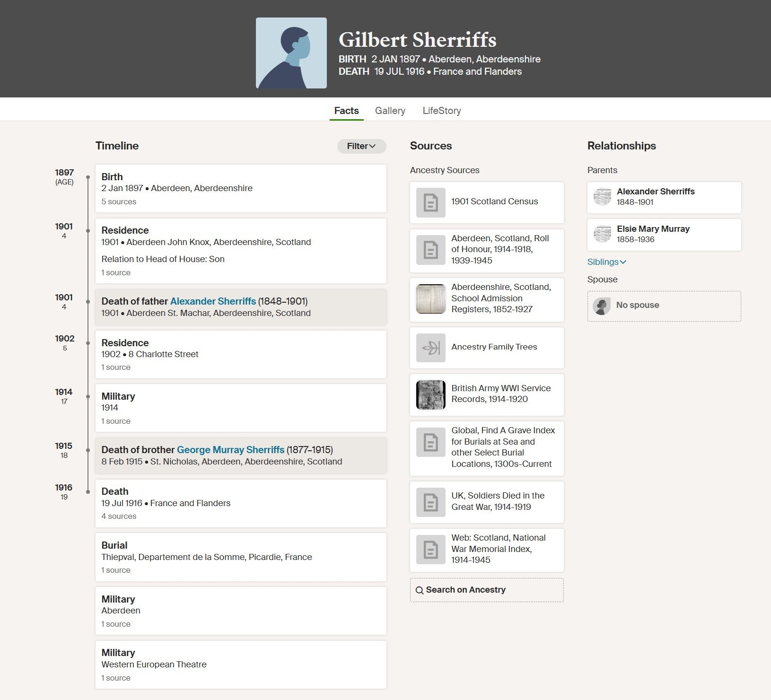The width and height of the screenshot is (771, 700).
Task: Click Gilbert Sherriffs profile avatar
Action: pos(291,53)
